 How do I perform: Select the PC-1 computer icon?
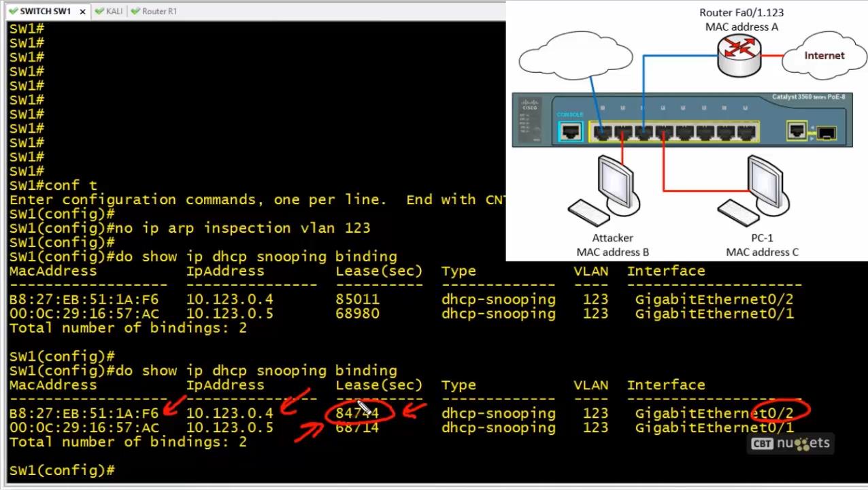point(755,191)
